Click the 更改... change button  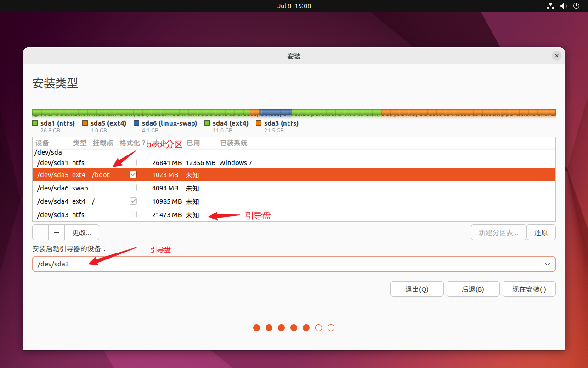[82, 232]
